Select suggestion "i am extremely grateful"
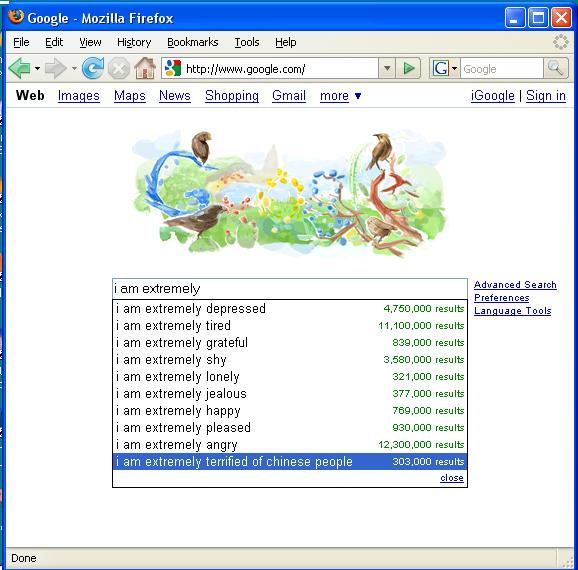This screenshot has height=570, width=578. coord(290,343)
